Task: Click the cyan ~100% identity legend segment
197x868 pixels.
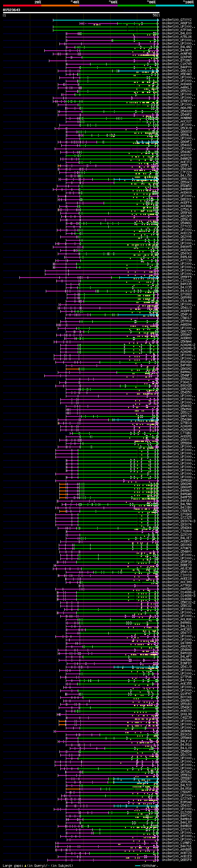Action: [x=175, y=6]
